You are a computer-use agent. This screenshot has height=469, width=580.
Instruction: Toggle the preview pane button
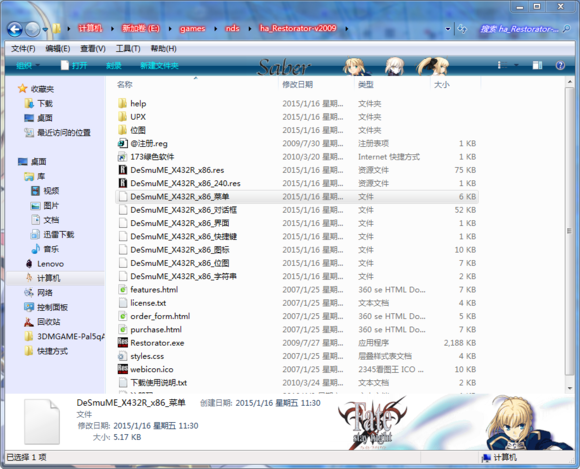[x=537, y=65]
